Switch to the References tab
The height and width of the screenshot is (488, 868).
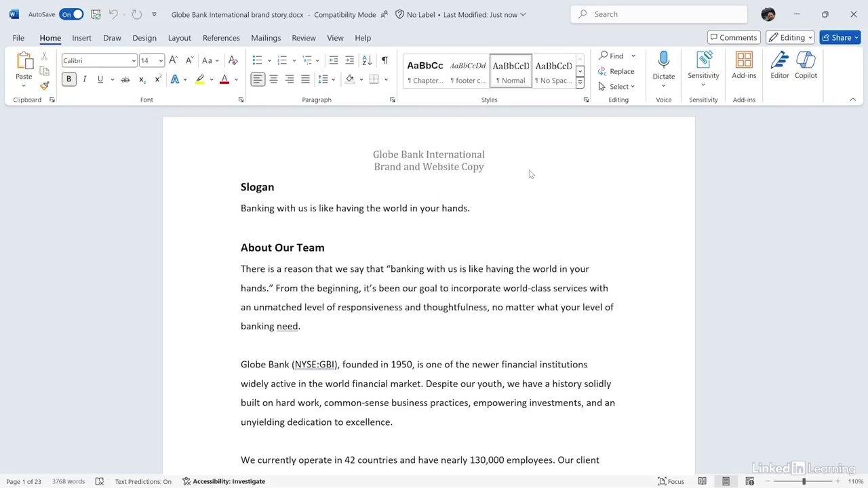(x=221, y=38)
